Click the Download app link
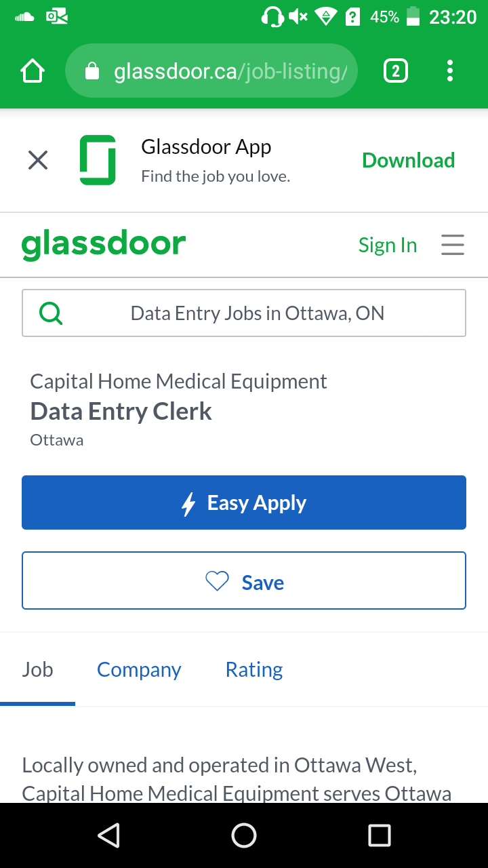The width and height of the screenshot is (488, 868). pyautogui.click(x=408, y=161)
